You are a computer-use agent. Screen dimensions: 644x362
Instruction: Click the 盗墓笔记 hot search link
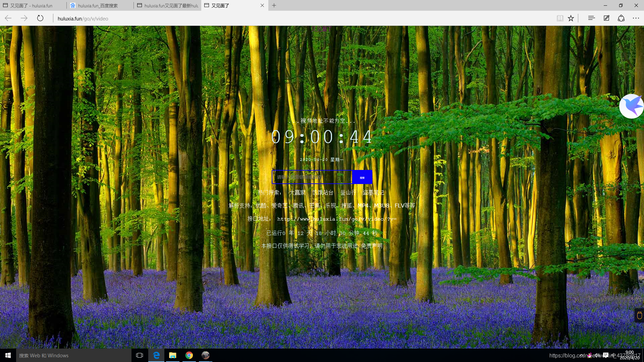click(x=373, y=193)
